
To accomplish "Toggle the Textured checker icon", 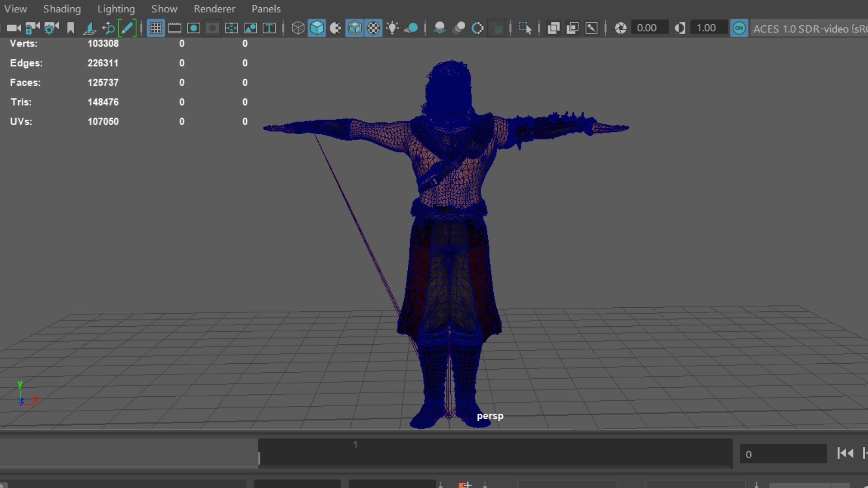I will click(x=373, y=28).
